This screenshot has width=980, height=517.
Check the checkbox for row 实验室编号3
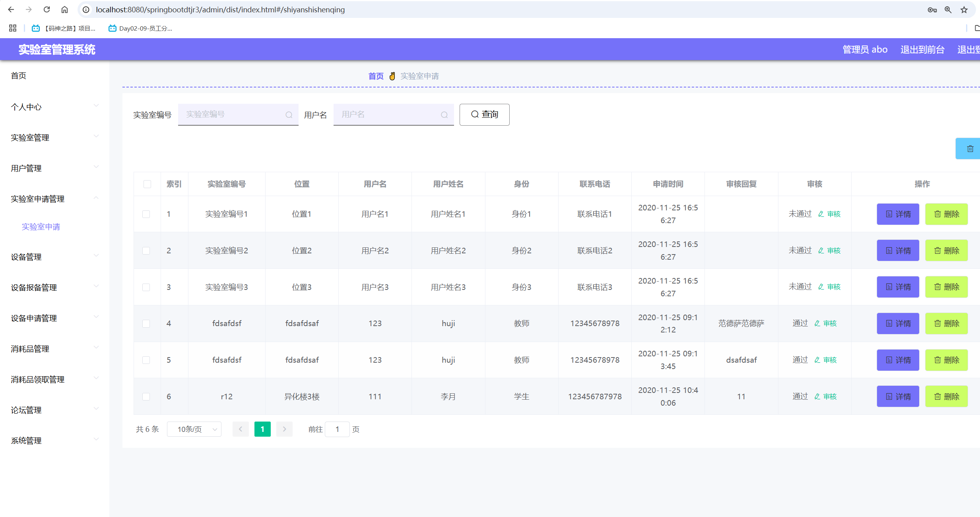point(146,287)
